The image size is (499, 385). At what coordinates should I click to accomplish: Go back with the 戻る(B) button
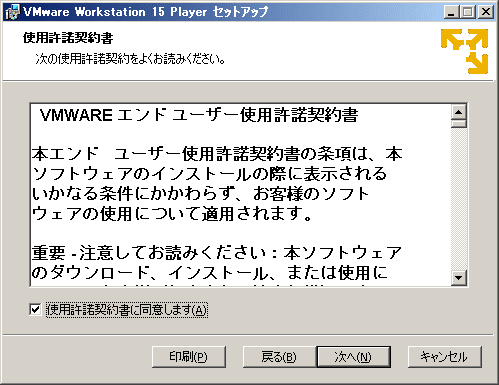(x=279, y=357)
